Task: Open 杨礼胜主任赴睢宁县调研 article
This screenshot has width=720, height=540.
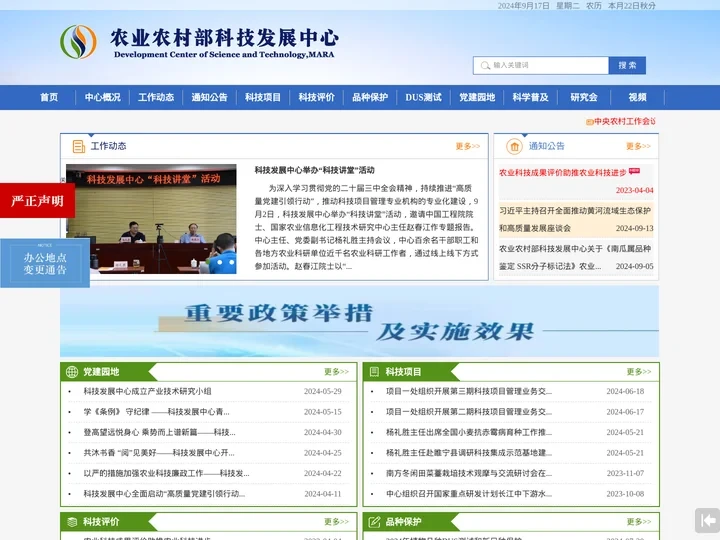Action: 469,453
